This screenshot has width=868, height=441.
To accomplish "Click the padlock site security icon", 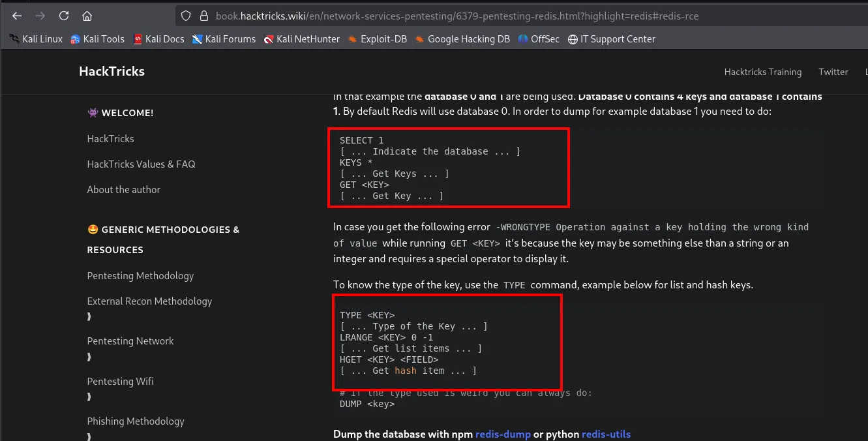I will point(203,16).
